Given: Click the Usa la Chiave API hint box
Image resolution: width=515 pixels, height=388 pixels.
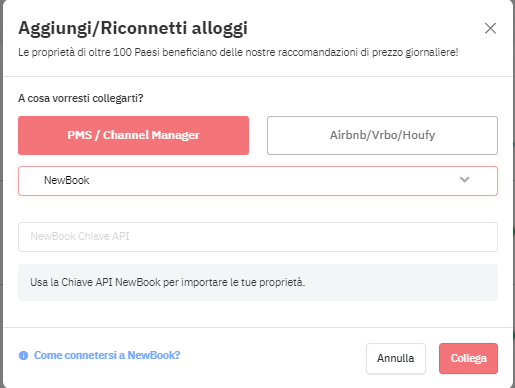Looking at the screenshot, I should [258, 282].
